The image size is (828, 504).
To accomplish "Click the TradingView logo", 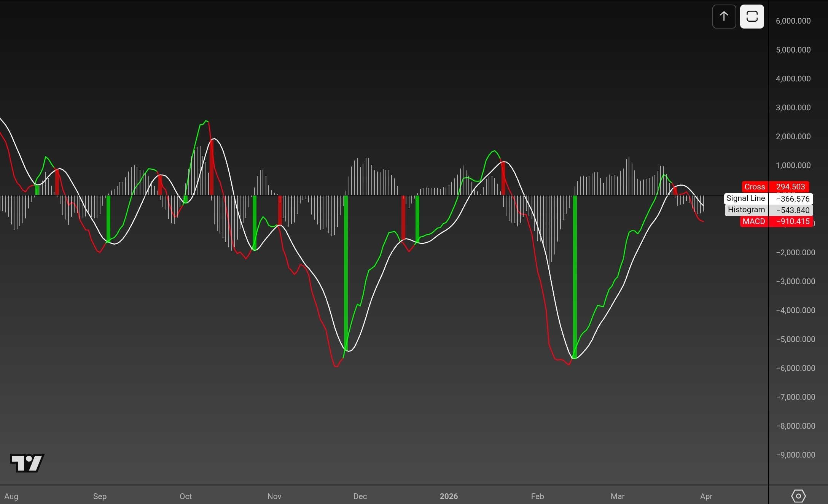I will pyautogui.click(x=27, y=463).
